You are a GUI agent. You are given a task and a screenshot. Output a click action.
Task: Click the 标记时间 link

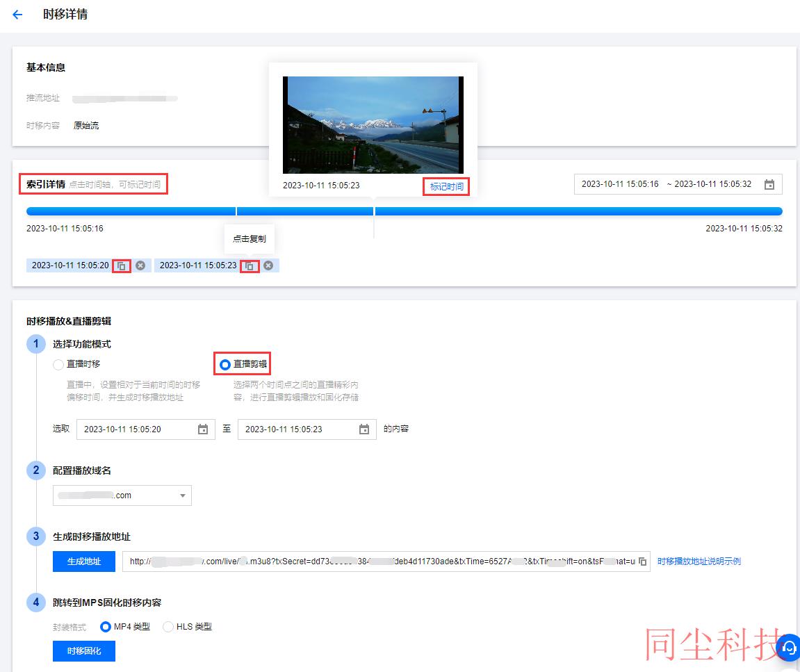point(446,186)
